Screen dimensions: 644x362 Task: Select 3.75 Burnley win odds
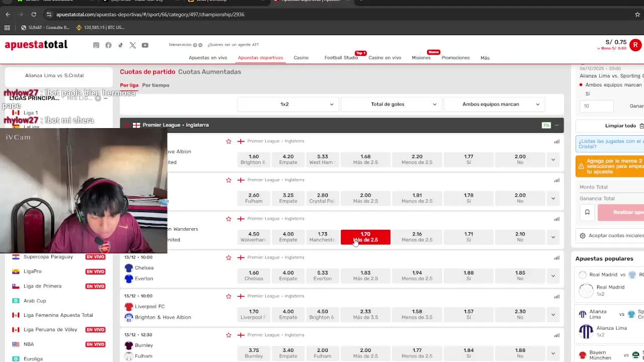[x=254, y=353]
